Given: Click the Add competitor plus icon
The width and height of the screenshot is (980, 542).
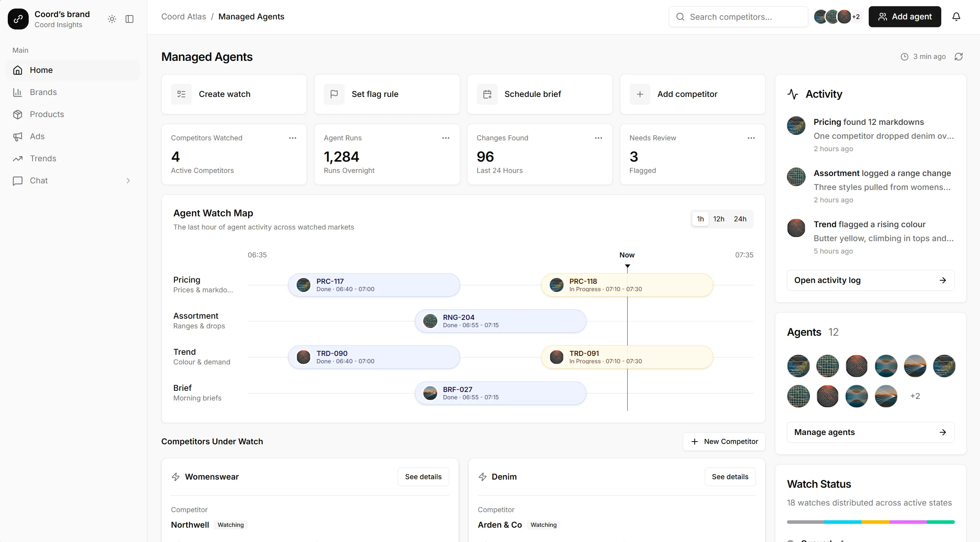Looking at the screenshot, I should coord(640,94).
